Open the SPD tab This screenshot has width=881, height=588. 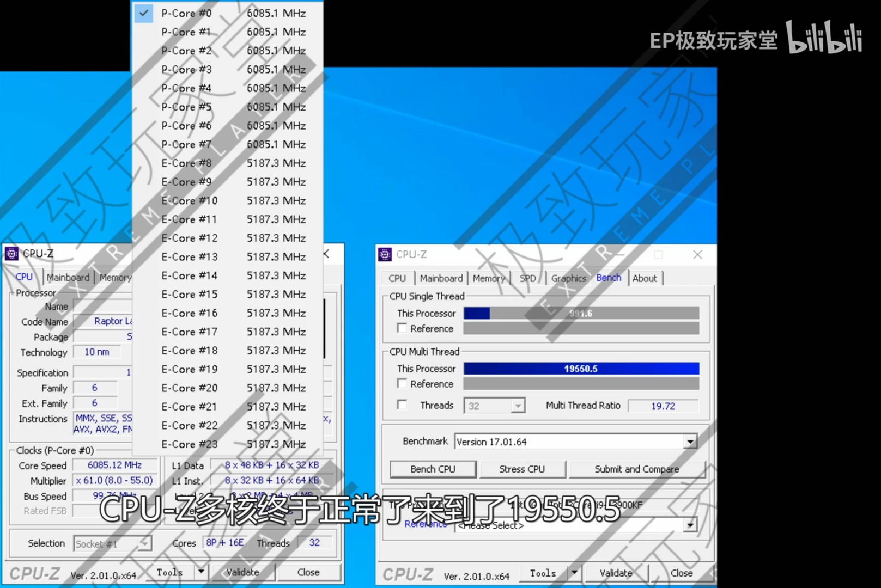tap(527, 278)
